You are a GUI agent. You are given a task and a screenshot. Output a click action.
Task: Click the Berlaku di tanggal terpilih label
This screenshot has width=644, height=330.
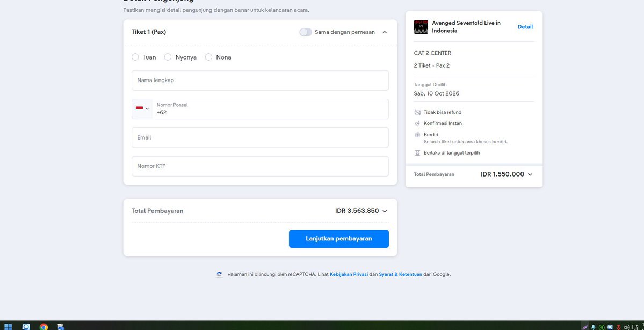(452, 153)
